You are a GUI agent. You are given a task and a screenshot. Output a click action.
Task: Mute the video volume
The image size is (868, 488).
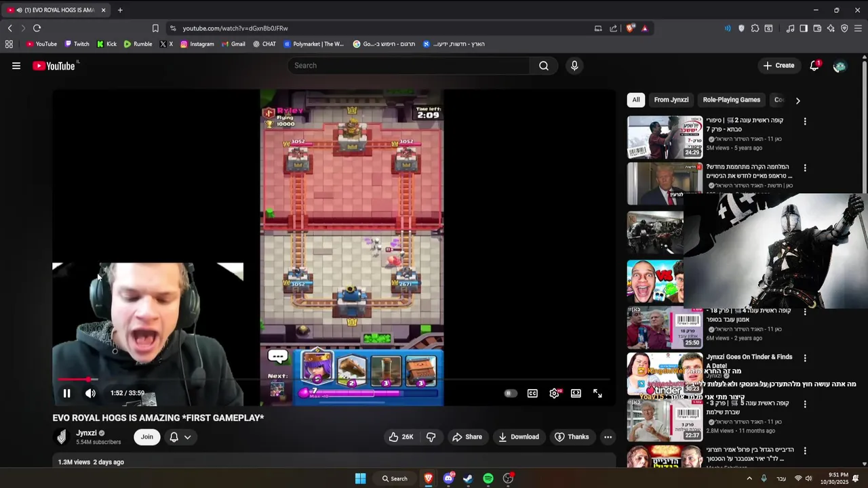(x=90, y=393)
